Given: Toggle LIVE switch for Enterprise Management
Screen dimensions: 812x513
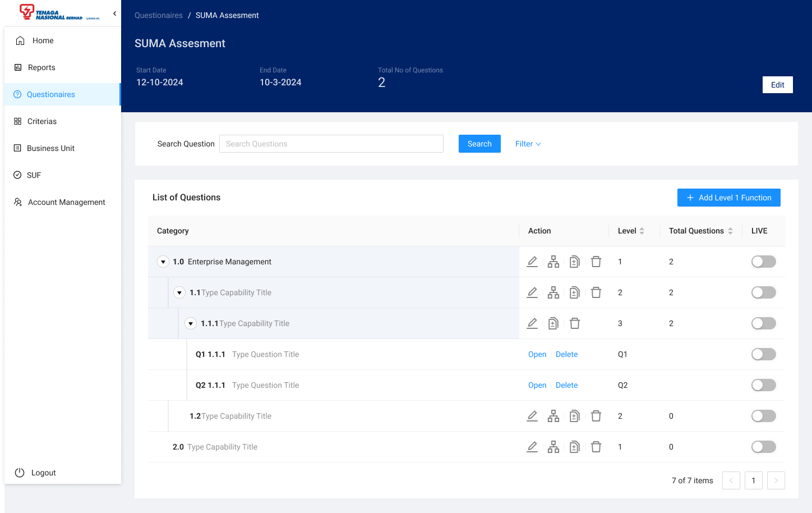Looking at the screenshot, I should pos(764,262).
